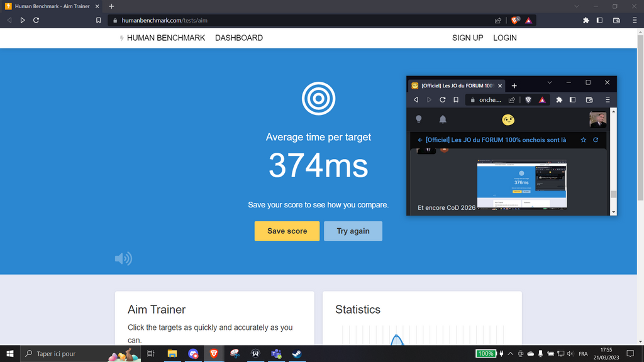The width and height of the screenshot is (644, 362).
Task: Open Brave Rewards triangle icon in the main address bar
Action: [528, 20]
